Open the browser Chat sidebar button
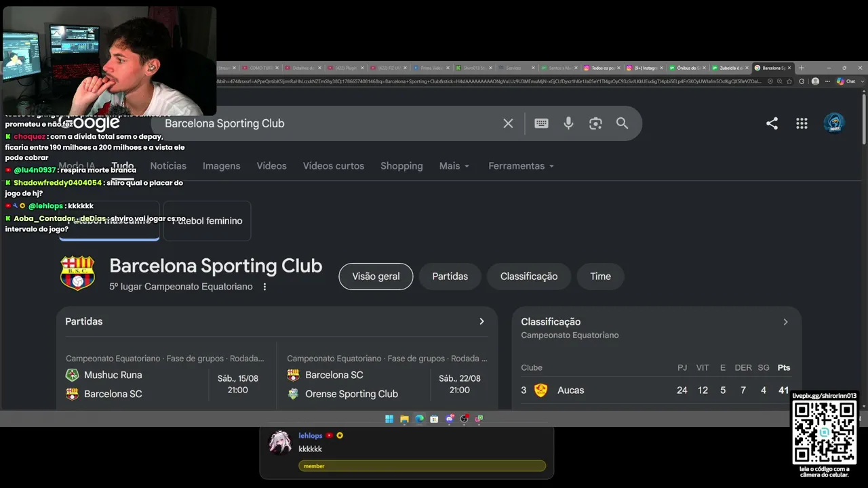This screenshot has width=868, height=488. click(x=845, y=81)
